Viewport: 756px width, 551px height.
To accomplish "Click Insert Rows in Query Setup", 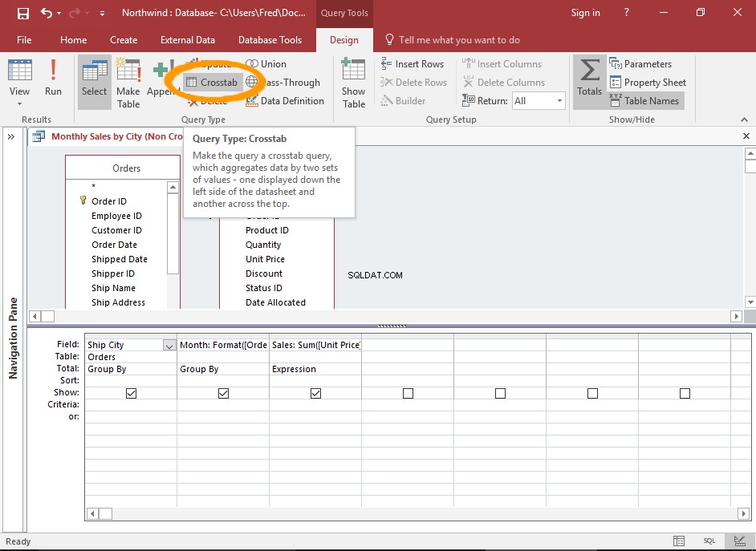I will tap(413, 64).
